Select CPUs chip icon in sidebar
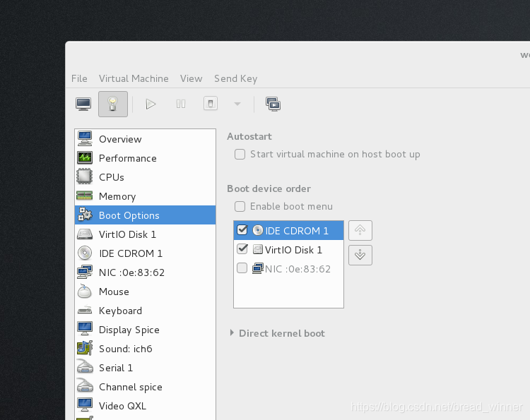530x420 pixels. [x=85, y=176]
